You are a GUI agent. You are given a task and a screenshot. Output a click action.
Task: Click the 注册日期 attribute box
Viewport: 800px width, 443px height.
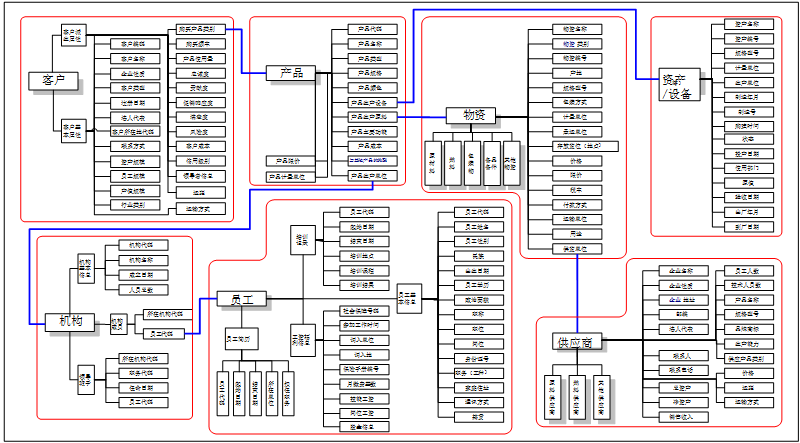[136, 103]
